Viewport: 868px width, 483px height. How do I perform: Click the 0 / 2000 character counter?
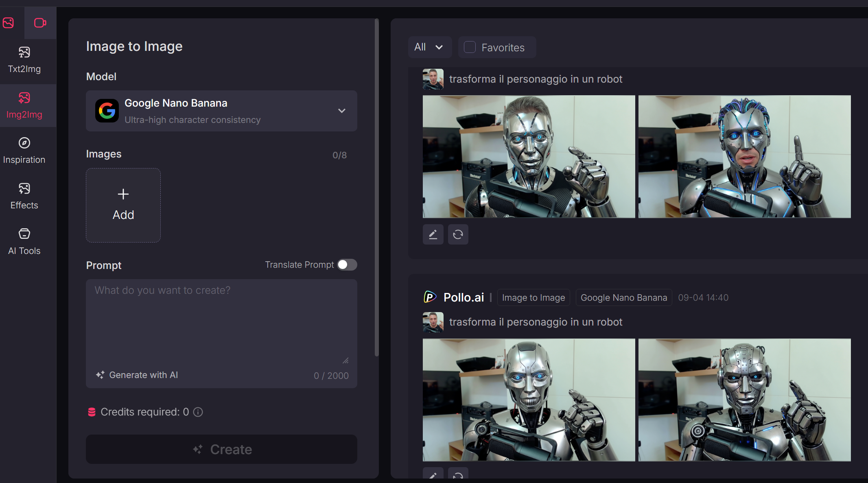tap(331, 376)
